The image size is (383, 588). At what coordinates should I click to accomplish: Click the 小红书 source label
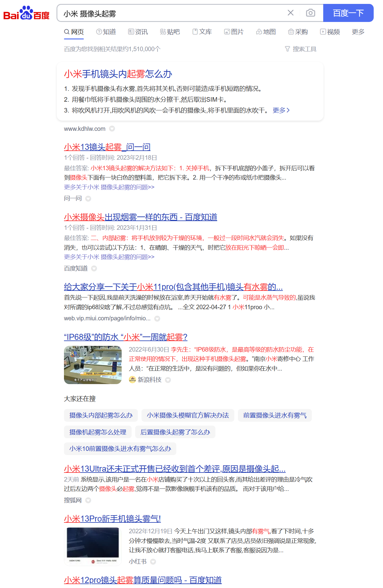(x=138, y=562)
